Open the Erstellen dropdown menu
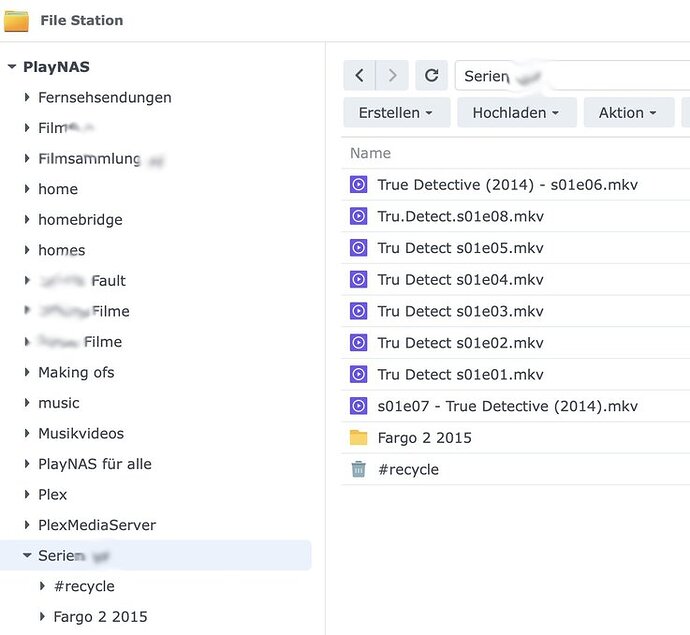The width and height of the screenshot is (690, 635). click(396, 113)
